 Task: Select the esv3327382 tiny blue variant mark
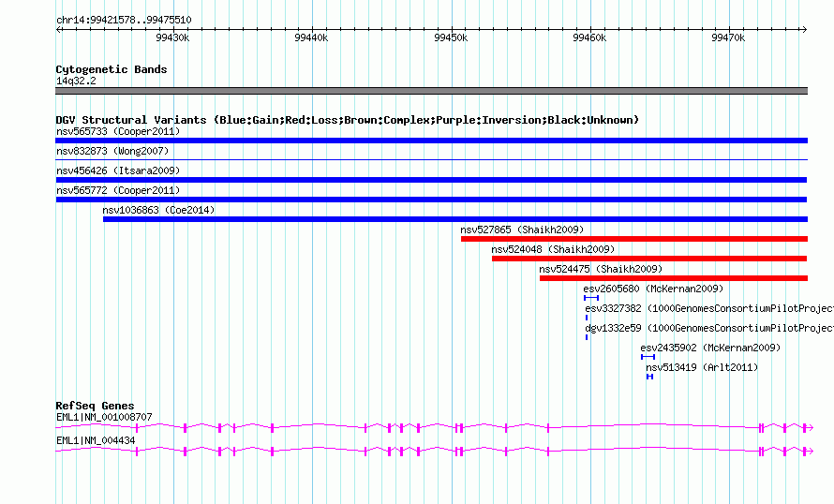tap(587, 318)
